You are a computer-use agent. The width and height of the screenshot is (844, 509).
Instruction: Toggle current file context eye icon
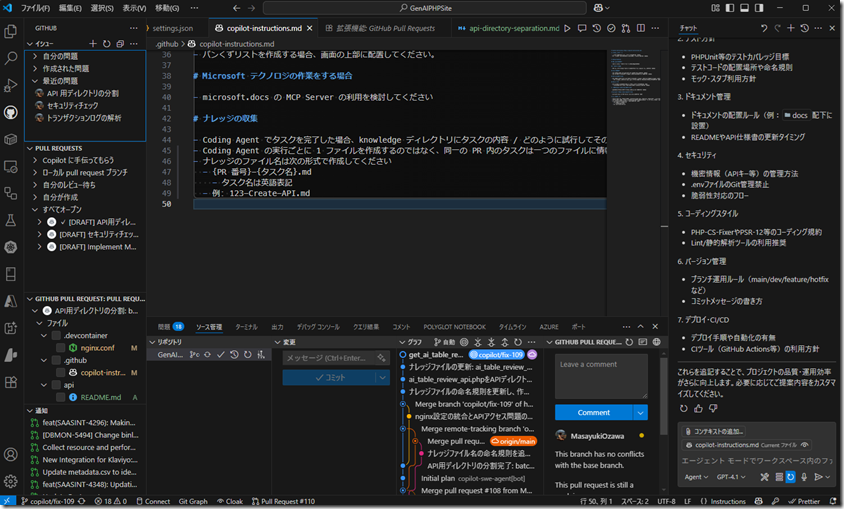coord(805,445)
